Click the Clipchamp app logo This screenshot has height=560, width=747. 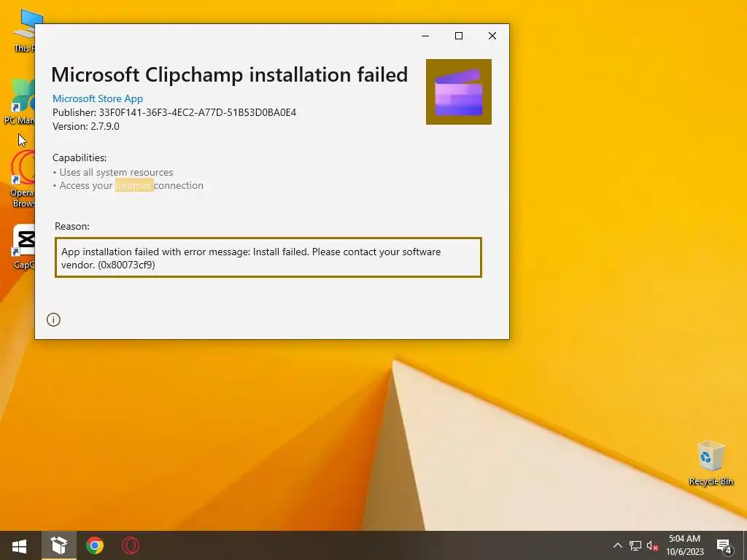click(458, 92)
